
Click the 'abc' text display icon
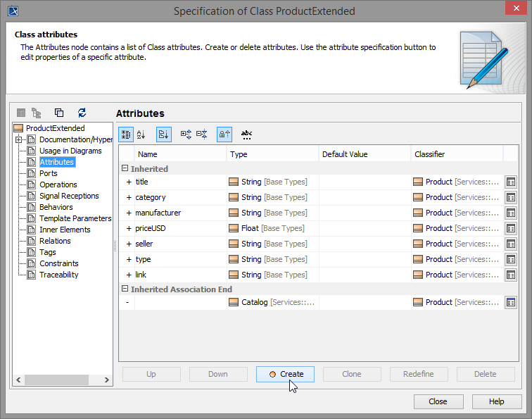(x=246, y=134)
